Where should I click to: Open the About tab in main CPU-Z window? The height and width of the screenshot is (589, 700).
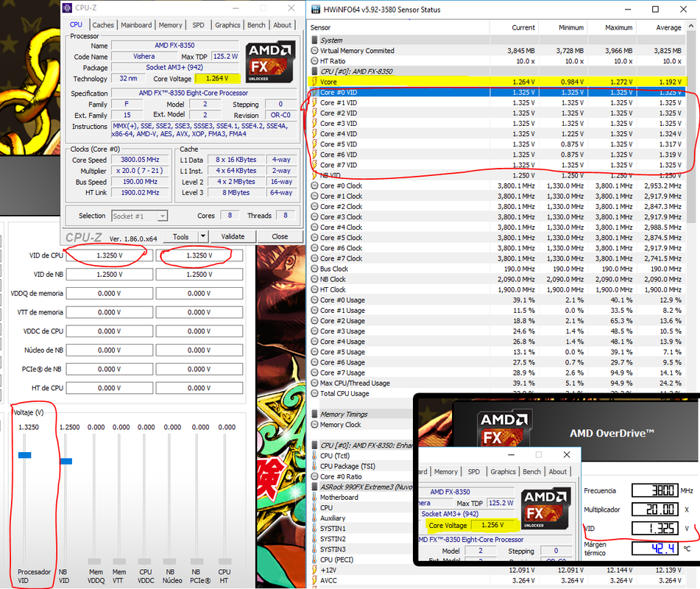pos(282,25)
